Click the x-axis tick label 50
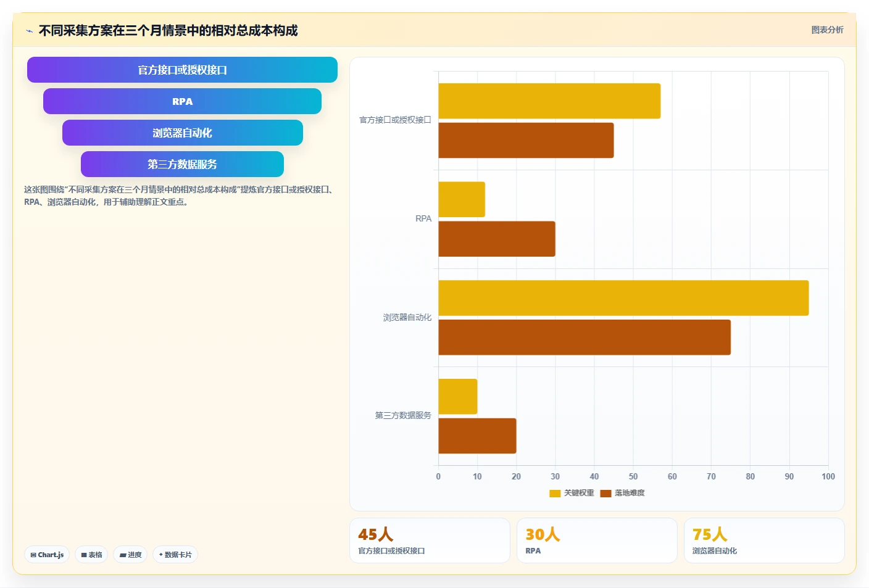The image size is (869, 588). coord(633,476)
